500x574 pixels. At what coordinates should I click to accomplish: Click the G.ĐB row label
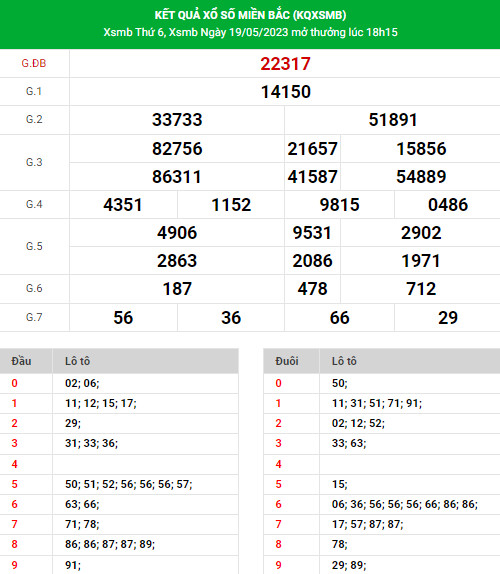[34, 63]
